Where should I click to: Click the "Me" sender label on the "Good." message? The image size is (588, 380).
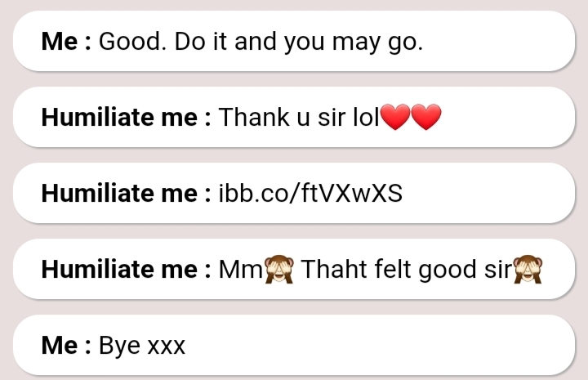[x=60, y=41]
